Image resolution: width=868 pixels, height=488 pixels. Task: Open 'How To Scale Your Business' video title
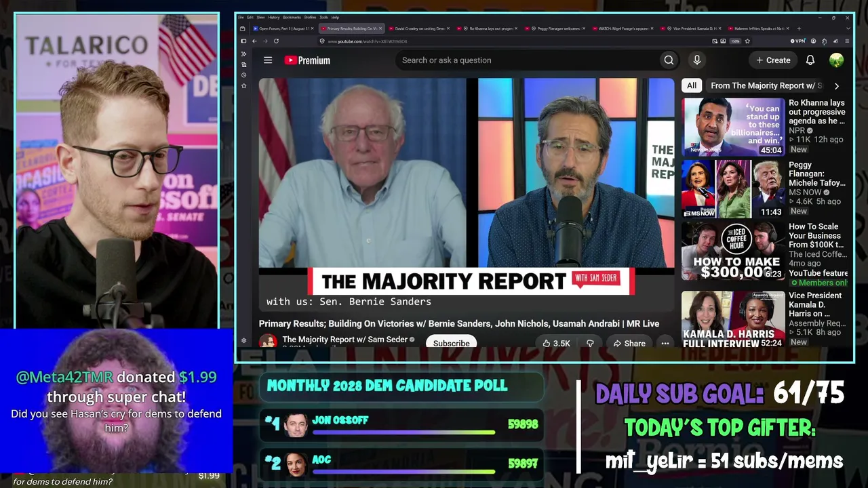(x=816, y=235)
